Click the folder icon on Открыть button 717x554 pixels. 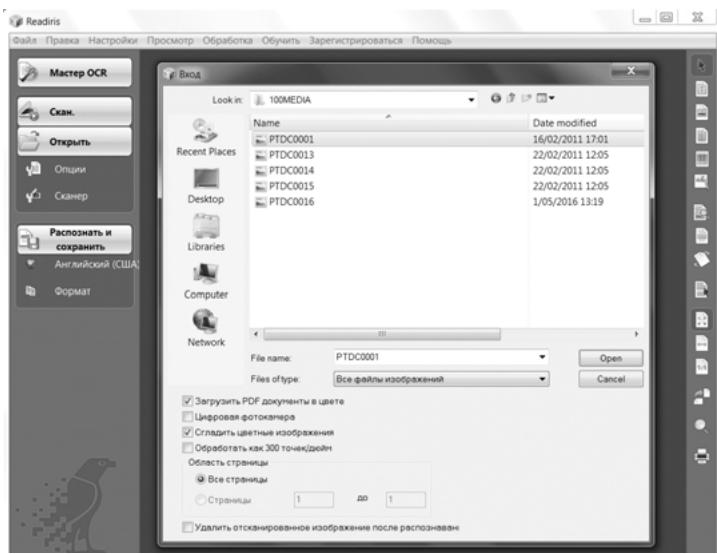[30, 141]
